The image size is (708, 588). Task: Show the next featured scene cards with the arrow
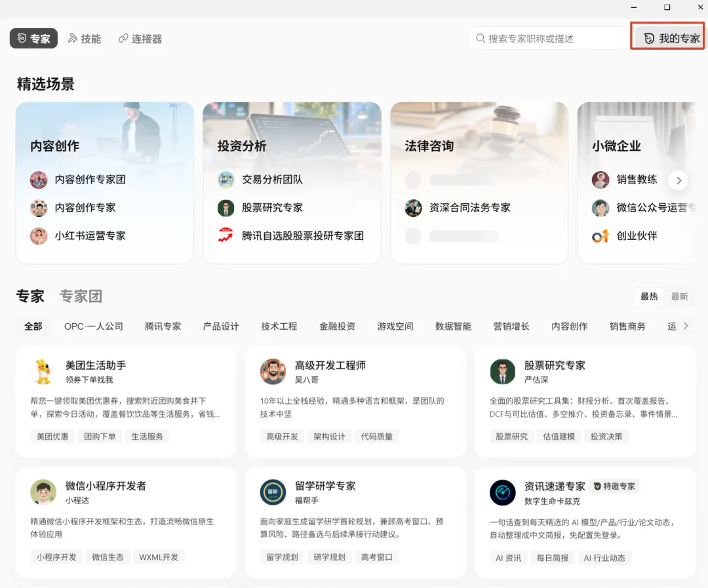tap(678, 180)
